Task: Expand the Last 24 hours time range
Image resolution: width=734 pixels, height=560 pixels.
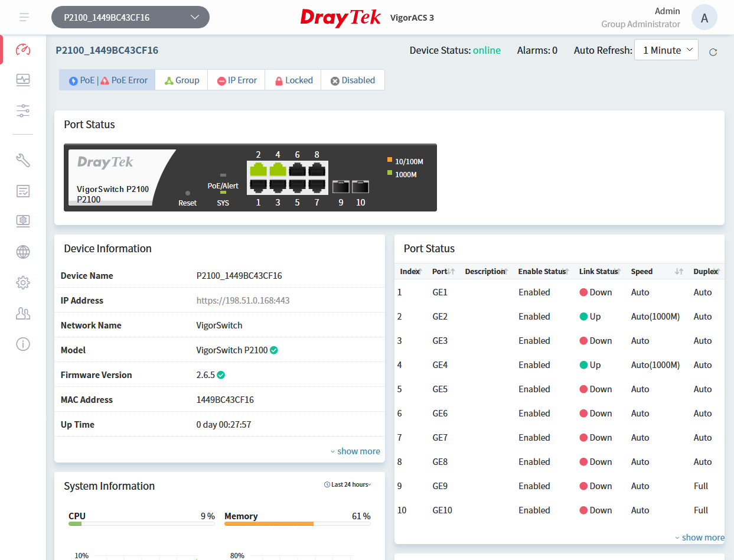Action: (x=348, y=485)
